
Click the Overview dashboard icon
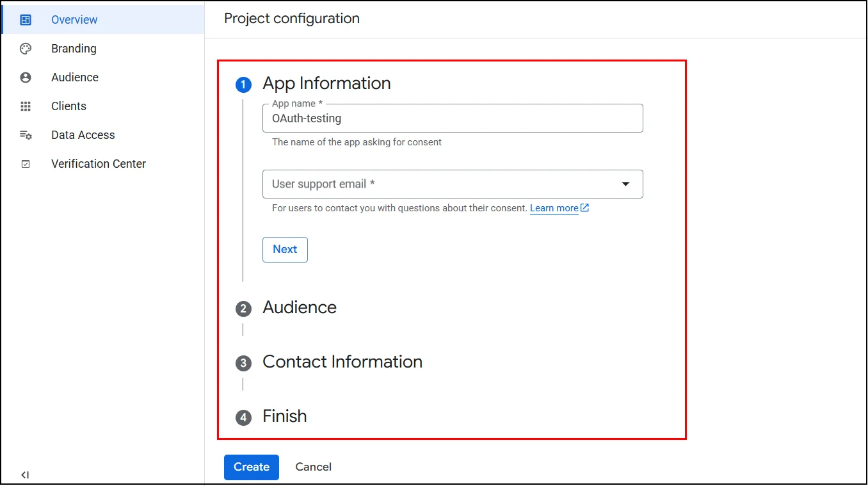26,20
